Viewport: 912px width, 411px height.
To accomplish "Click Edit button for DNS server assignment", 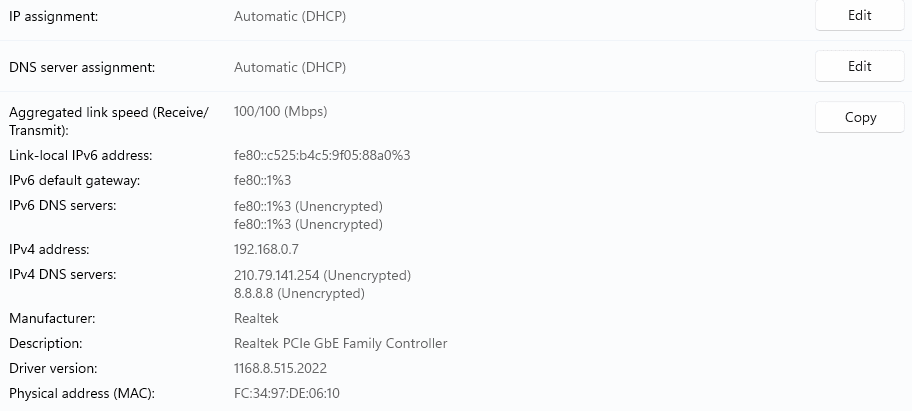I will pyautogui.click(x=859, y=67).
